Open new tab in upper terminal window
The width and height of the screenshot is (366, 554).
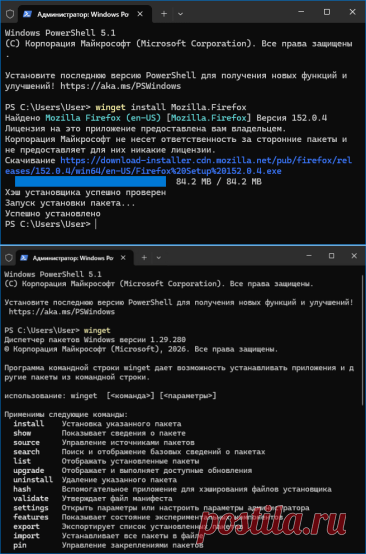pos(164,14)
